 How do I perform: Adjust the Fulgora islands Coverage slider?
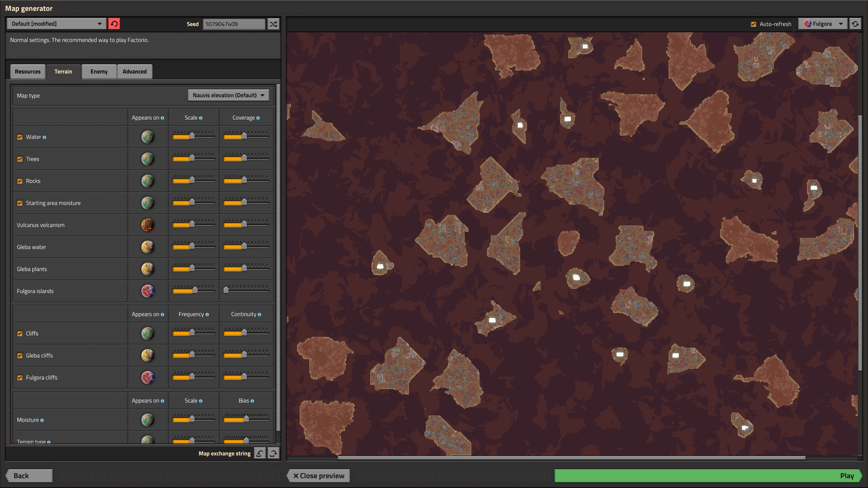point(246,290)
